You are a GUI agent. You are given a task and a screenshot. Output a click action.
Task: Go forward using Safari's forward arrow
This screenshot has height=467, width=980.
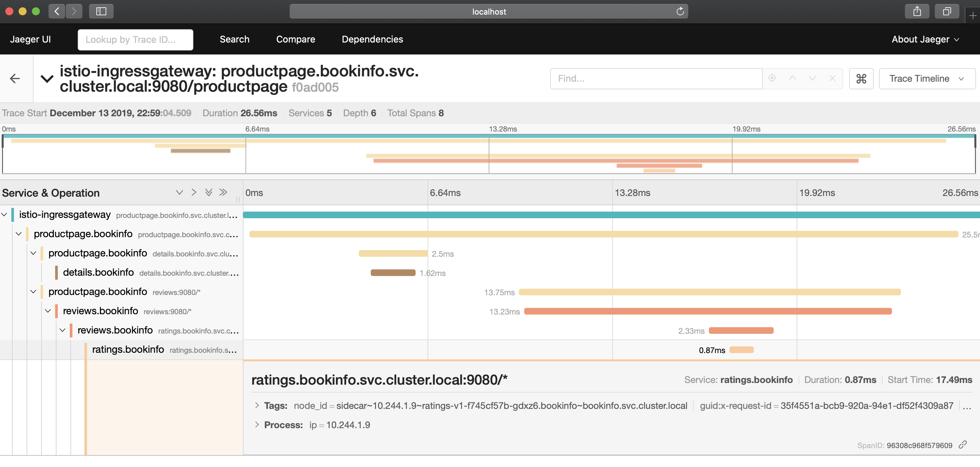coord(74,11)
